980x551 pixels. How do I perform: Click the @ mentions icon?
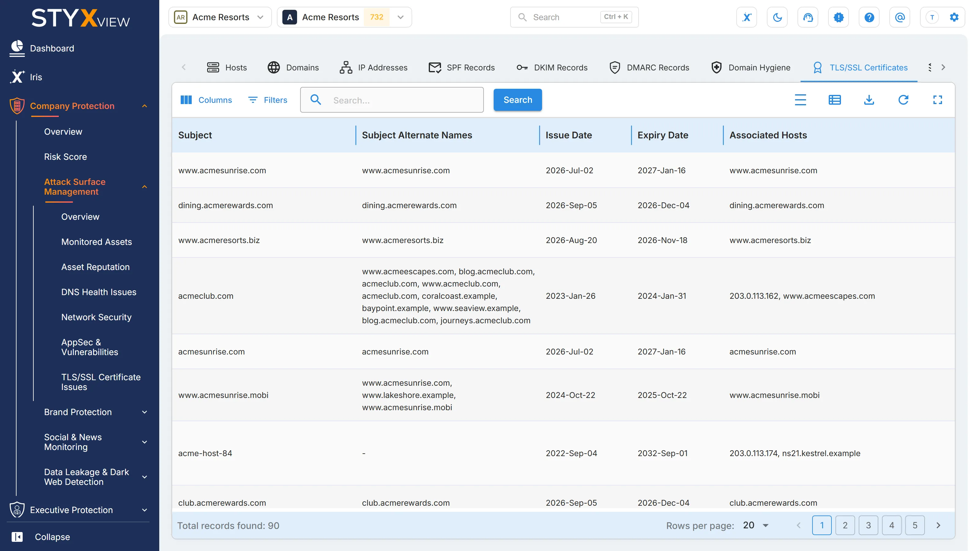[900, 17]
